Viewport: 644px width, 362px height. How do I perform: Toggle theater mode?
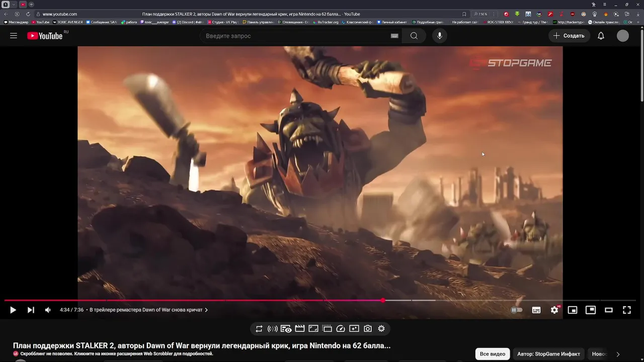[609, 310]
